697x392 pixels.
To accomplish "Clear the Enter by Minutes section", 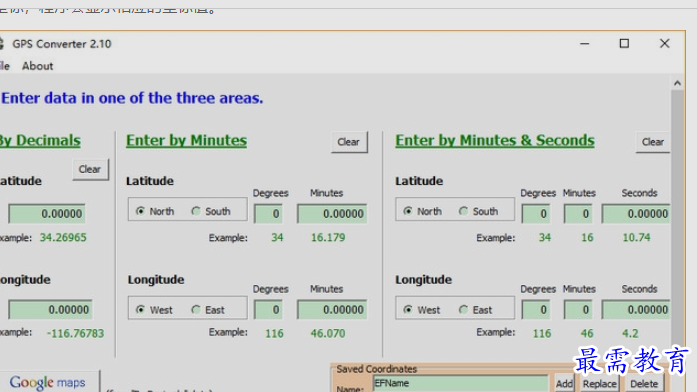I will (x=349, y=142).
